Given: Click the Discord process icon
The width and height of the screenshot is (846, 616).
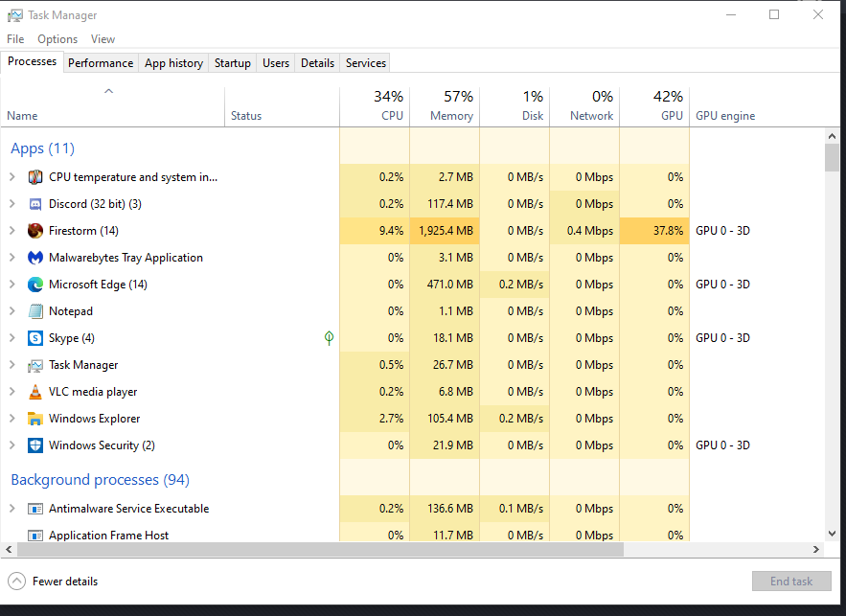Looking at the screenshot, I should pyautogui.click(x=35, y=204).
